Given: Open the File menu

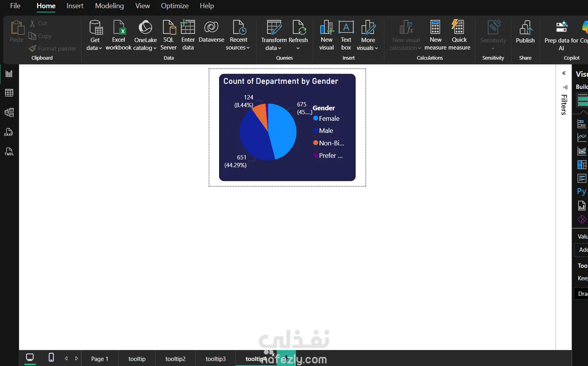Looking at the screenshot, I should pyautogui.click(x=15, y=6).
